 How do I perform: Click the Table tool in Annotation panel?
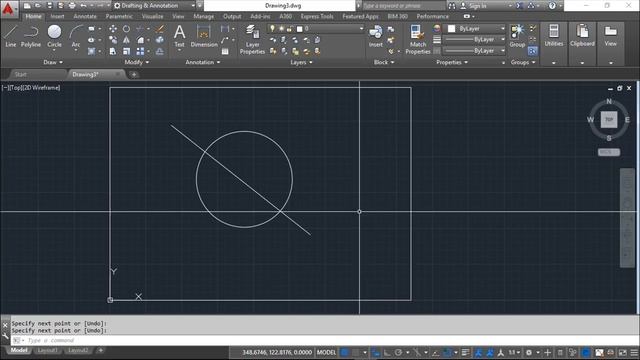point(225,51)
